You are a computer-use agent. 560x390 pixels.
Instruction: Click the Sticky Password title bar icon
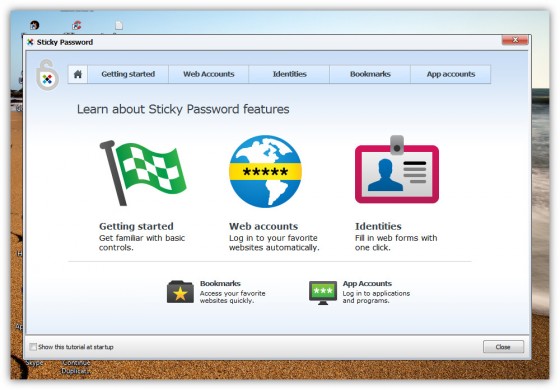(30, 42)
